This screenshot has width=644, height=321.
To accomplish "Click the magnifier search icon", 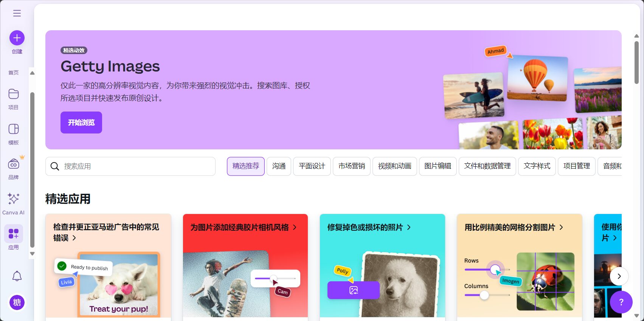I will [x=55, y=166].
